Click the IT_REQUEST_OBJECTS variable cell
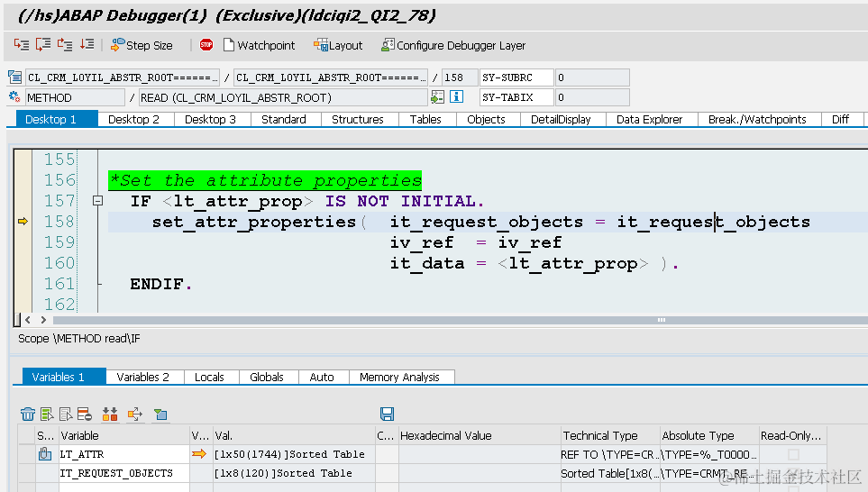This screenshot has width=868, height=492. click(124, 473)
